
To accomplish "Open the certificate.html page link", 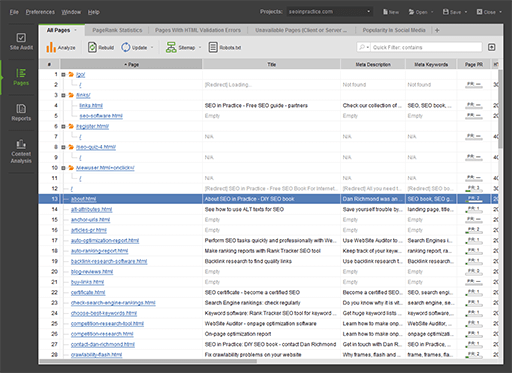I will 88,292.
